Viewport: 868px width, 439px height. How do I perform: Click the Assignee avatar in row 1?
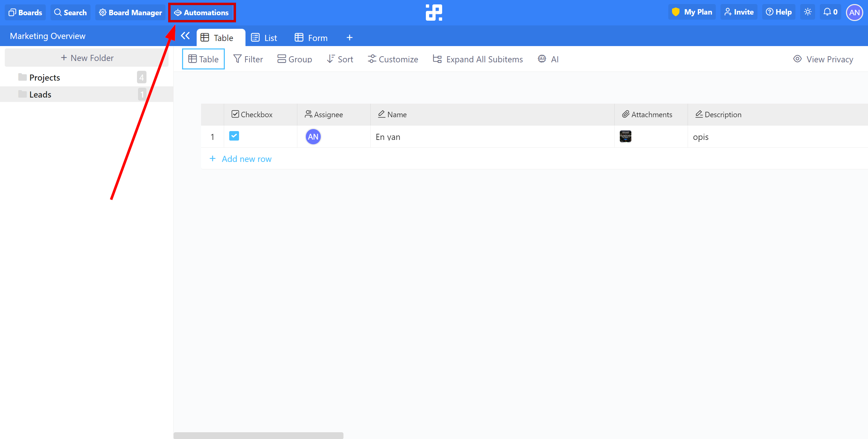313,136
